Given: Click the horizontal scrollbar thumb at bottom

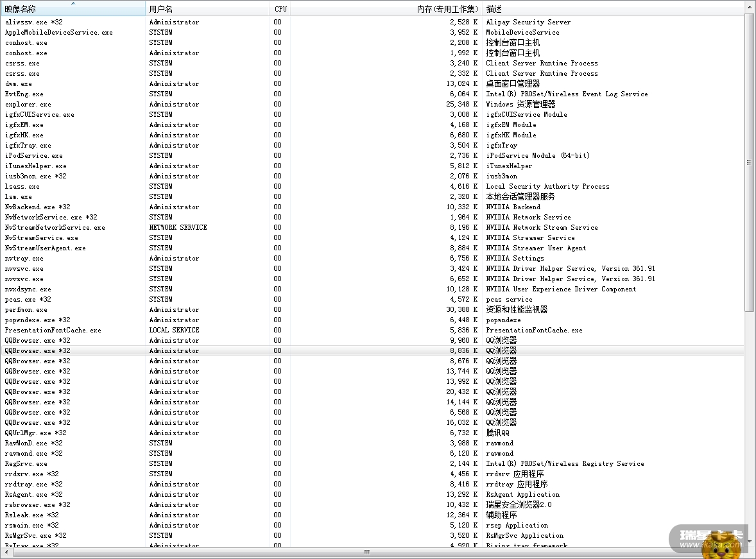Looking at the screenshot, I should pyautogui.click(x=366, y=552).
